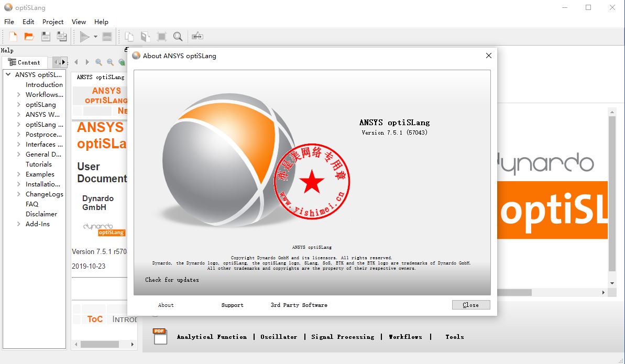Click the stop run square icon
Viewport: 625px width, 364px height.
coord(107,37)
